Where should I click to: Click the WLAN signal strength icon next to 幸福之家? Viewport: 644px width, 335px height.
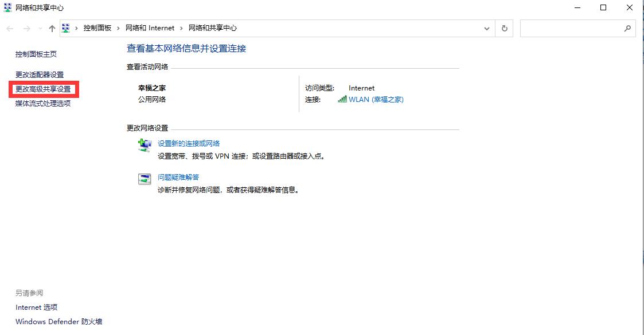343,99
